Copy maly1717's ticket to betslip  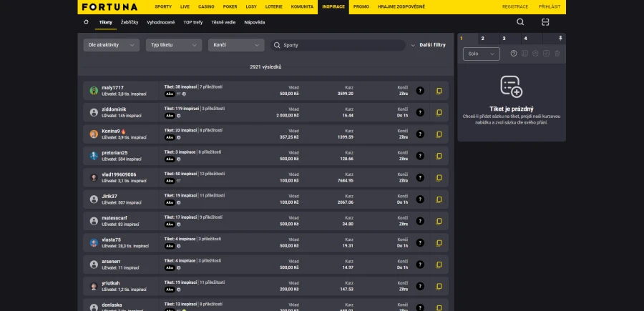pyautogui.click(x=439, y=91)
